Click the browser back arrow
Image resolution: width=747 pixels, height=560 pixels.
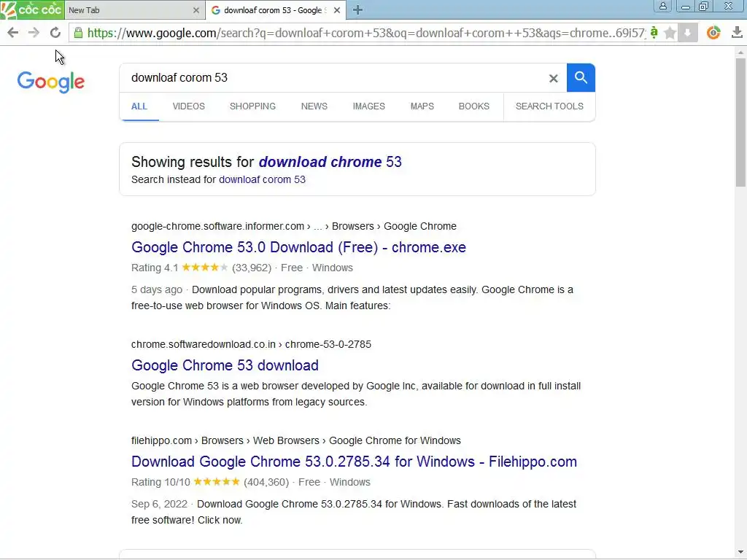(x=13, y=32)
